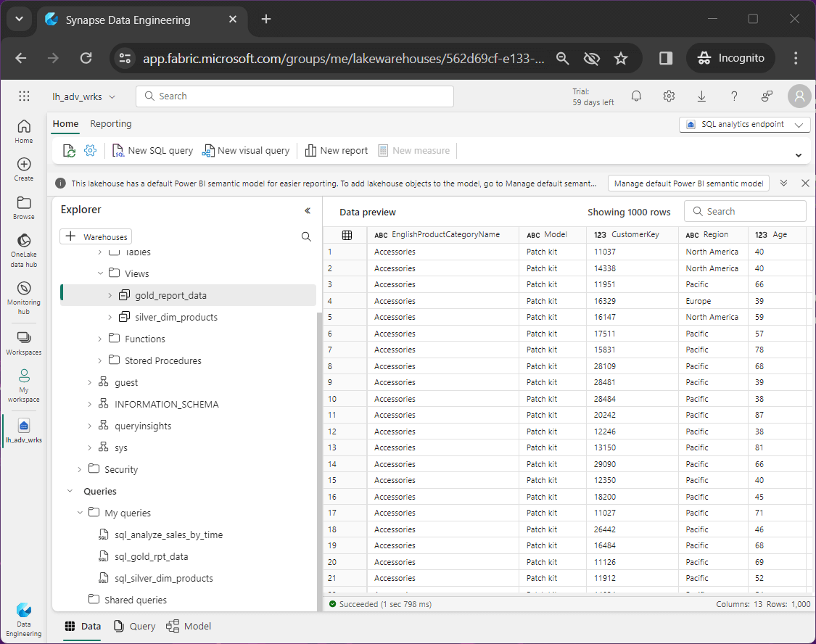816x644 pixels.
Task: Dismiss the semantic model info banner
Action: click(x=805, y=183)
